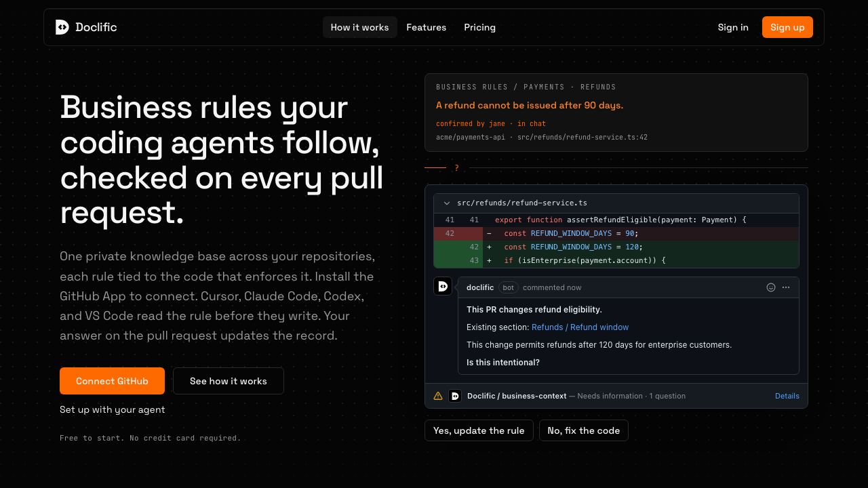
Task: Click the main headline about business rules
Action: coord(222,160)
